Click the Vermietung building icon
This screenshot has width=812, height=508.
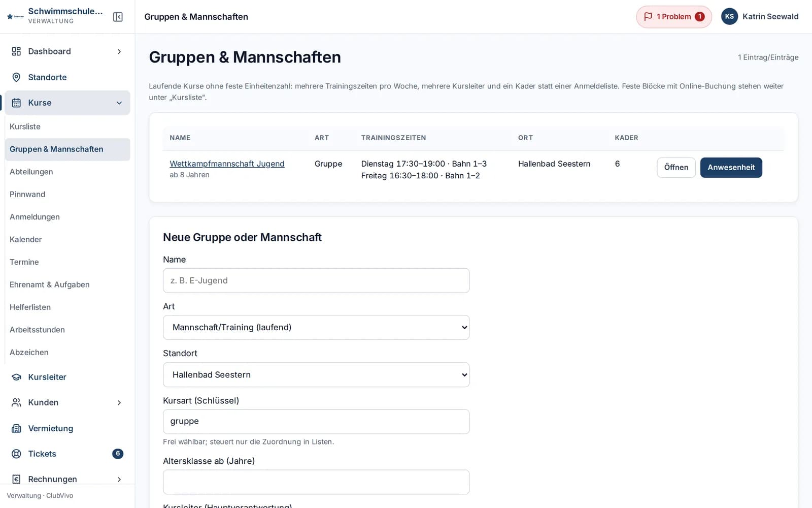[16, 428]
